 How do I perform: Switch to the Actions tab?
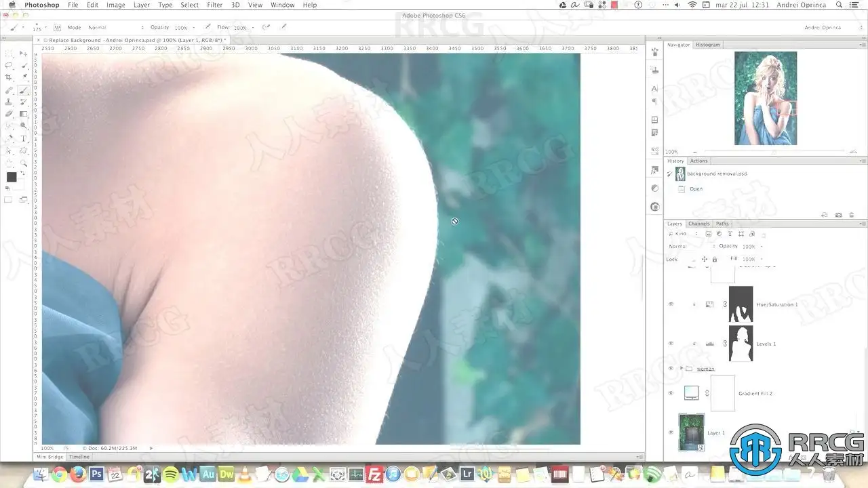pyautogui.click(x=698, y=161)
